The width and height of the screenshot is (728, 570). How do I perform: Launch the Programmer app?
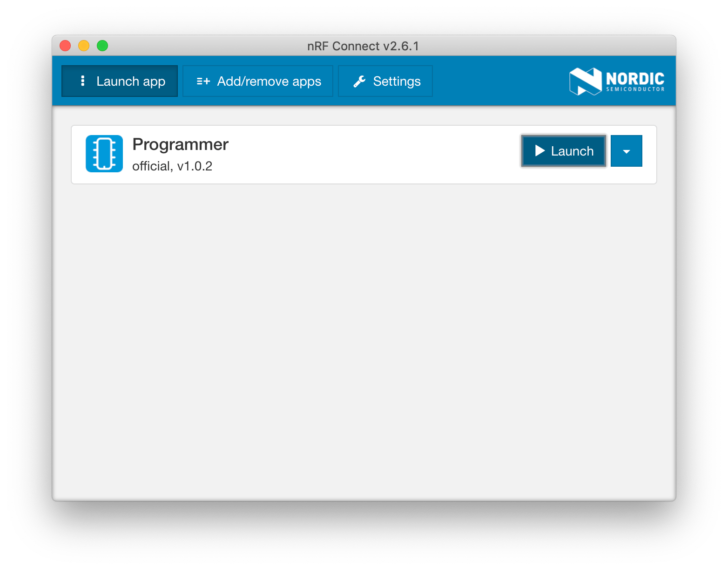click(x=564, y=151)
